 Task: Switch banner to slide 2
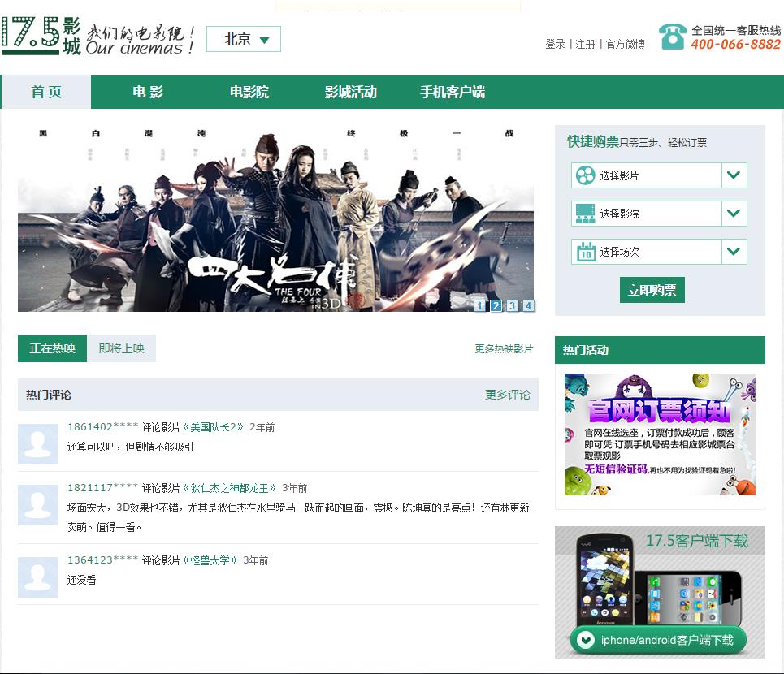[496, 305]
